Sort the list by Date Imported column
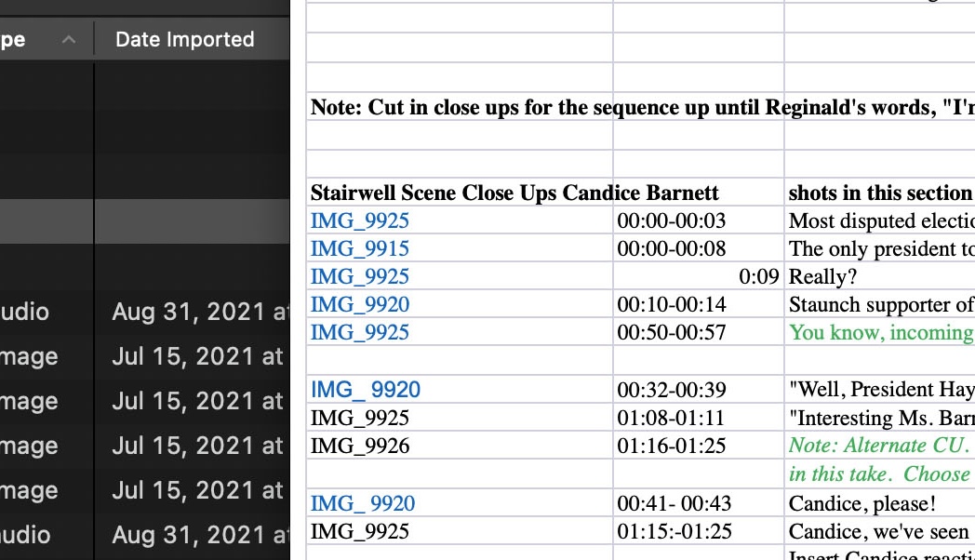Image resolution: width=975 pixels, height=560 pixels. pos(184,40)
